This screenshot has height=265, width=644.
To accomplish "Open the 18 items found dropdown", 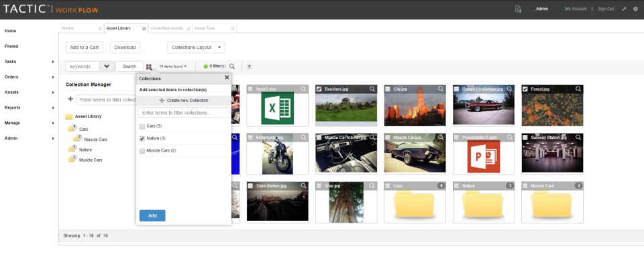I will pyautogui.click(x=172, y=66).
